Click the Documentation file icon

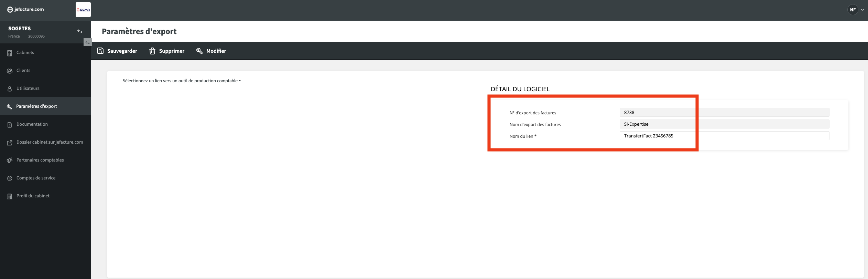10,125
